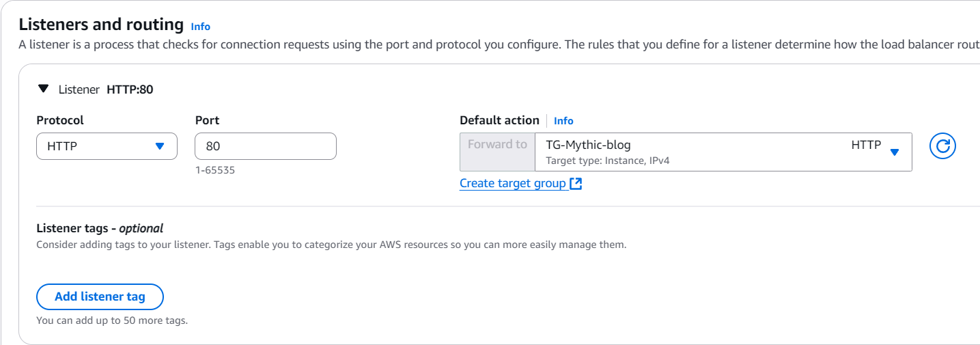Click the refresh target groups icon
The height and width of the screenshot is (345, 980).
pyautogui.click(x=942, y=146)
